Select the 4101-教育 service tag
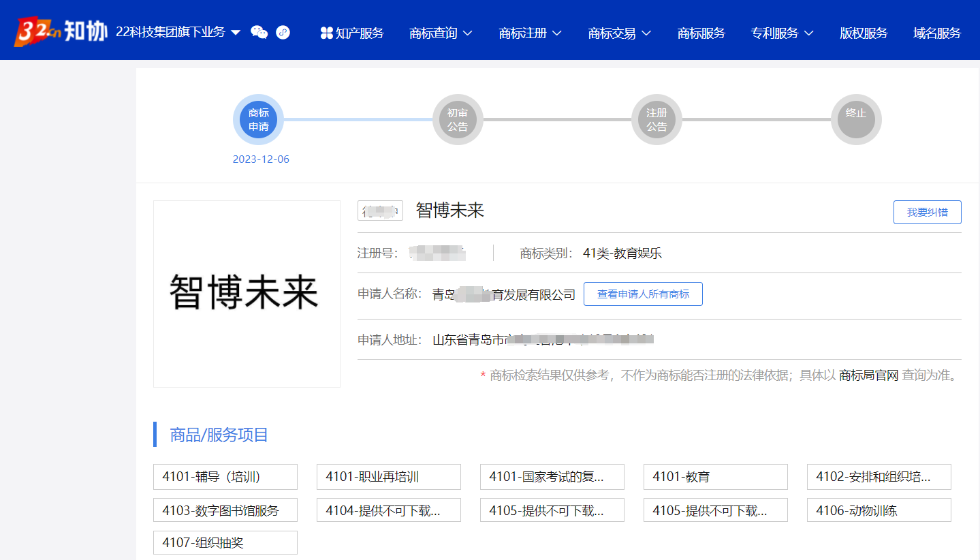Screen dimensions: 980x560 (716, 477)
